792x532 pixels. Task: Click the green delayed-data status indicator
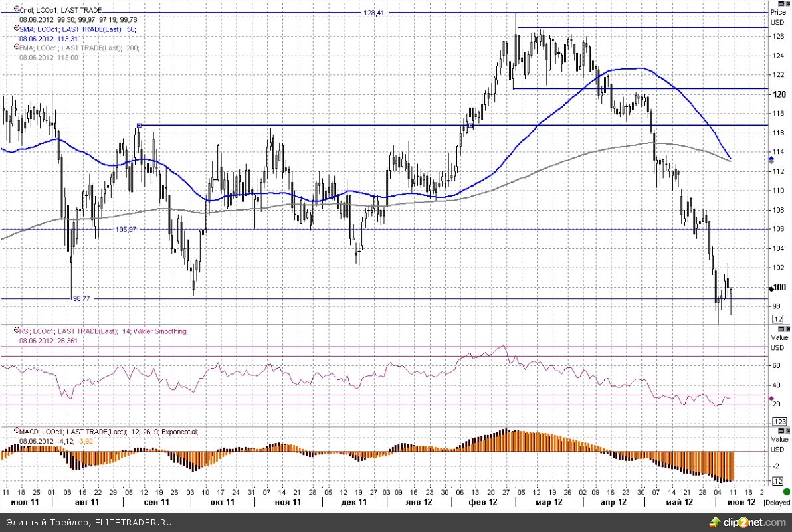pos(786,492)
